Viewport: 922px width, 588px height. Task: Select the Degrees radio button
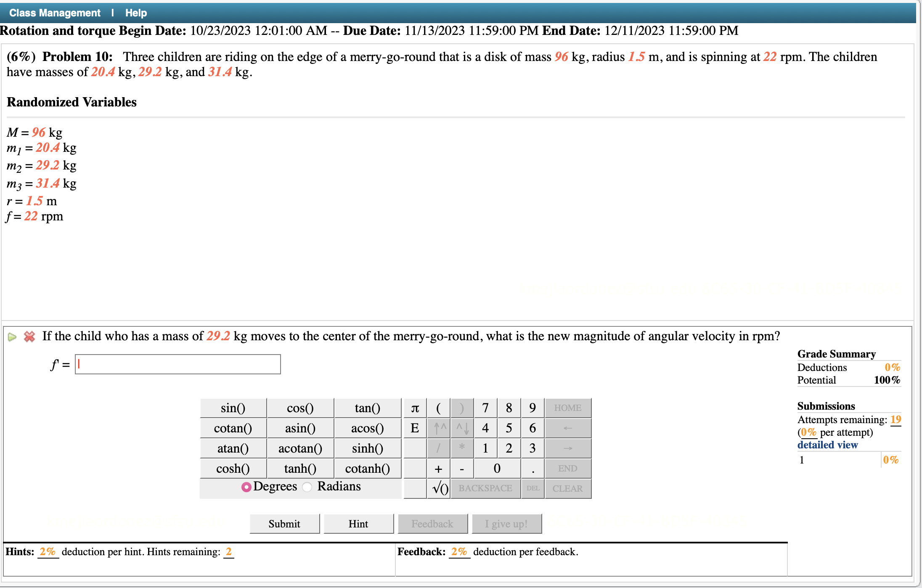point(246,487)
